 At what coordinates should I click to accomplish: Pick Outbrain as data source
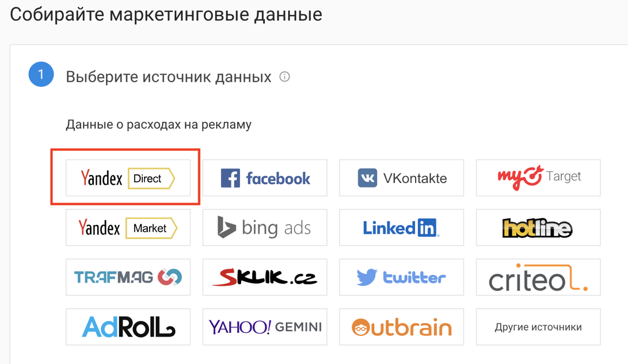pyautogui.click(x=401, y=327)
